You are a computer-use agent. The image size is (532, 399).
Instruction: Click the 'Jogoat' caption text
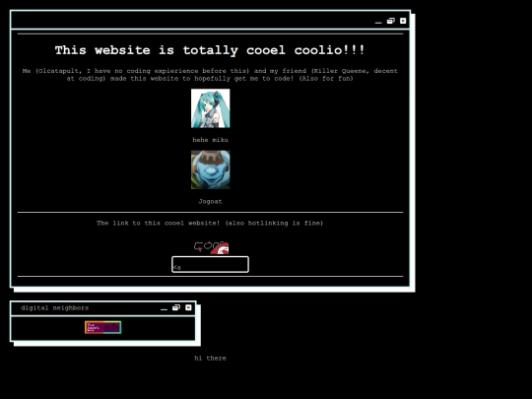coord(211,202)
